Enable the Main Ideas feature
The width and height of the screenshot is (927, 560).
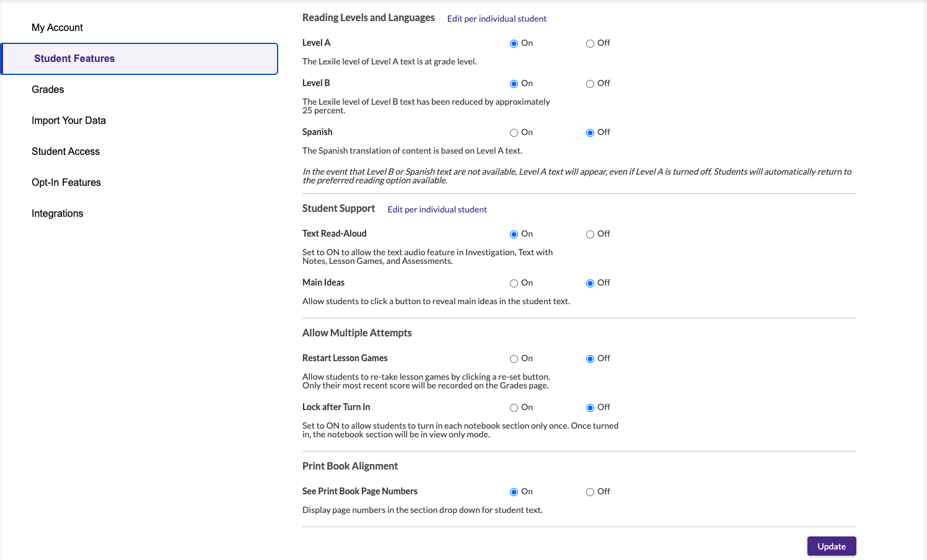[x=514, y=283]
